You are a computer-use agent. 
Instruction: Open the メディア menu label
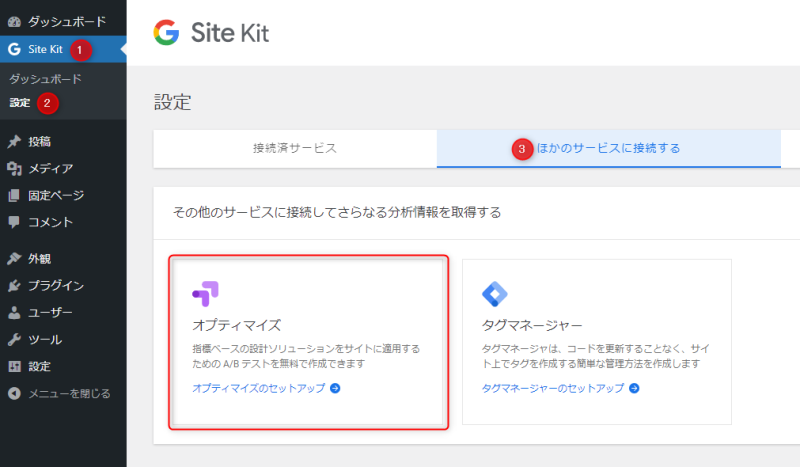[x=51, y=168]
